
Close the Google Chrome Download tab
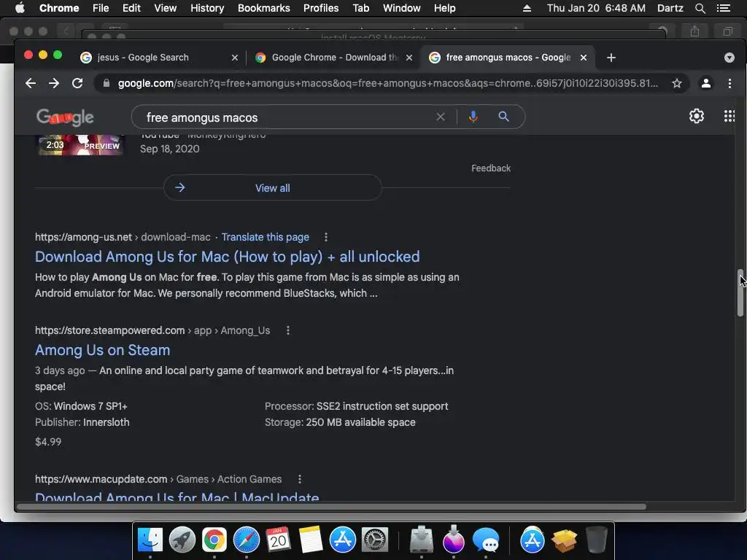point(409,58)
